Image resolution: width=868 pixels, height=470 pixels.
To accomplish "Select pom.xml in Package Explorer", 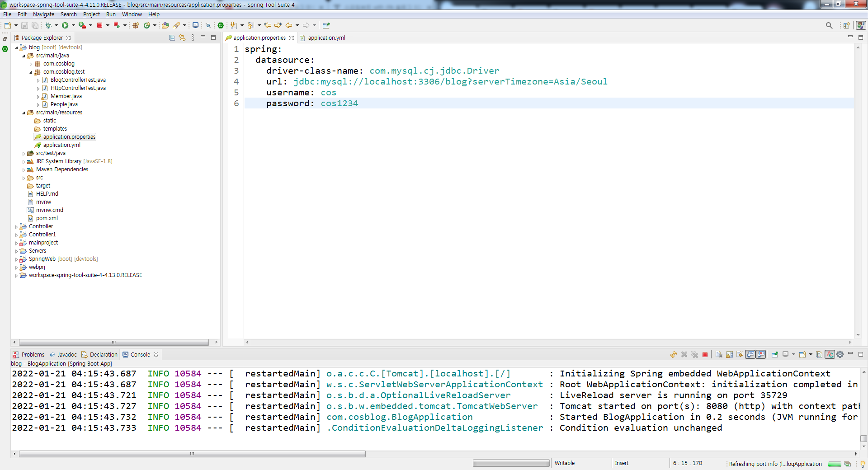I will point(47,218).
